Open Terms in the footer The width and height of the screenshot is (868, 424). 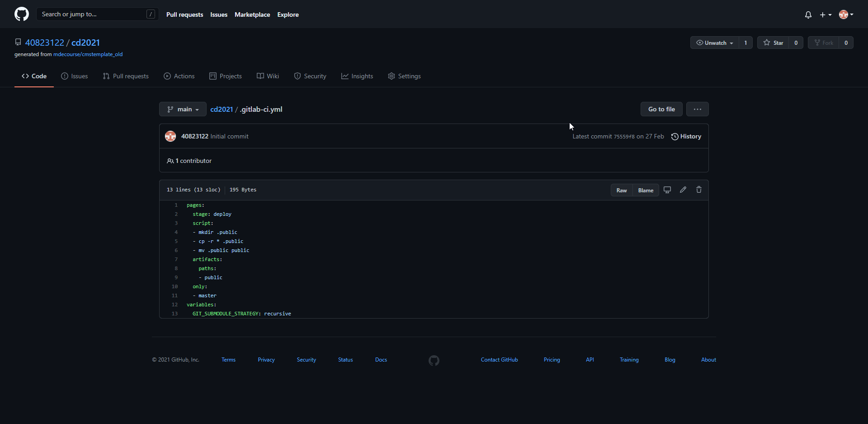click(x=228, y=360)
